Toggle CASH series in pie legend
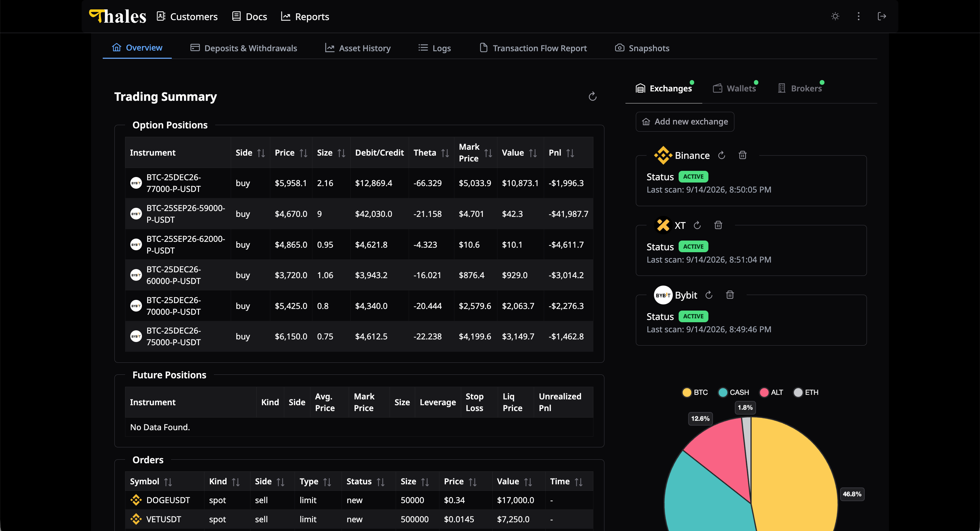The height and width of the screenshot is (531, 980). tap(733, 393)
